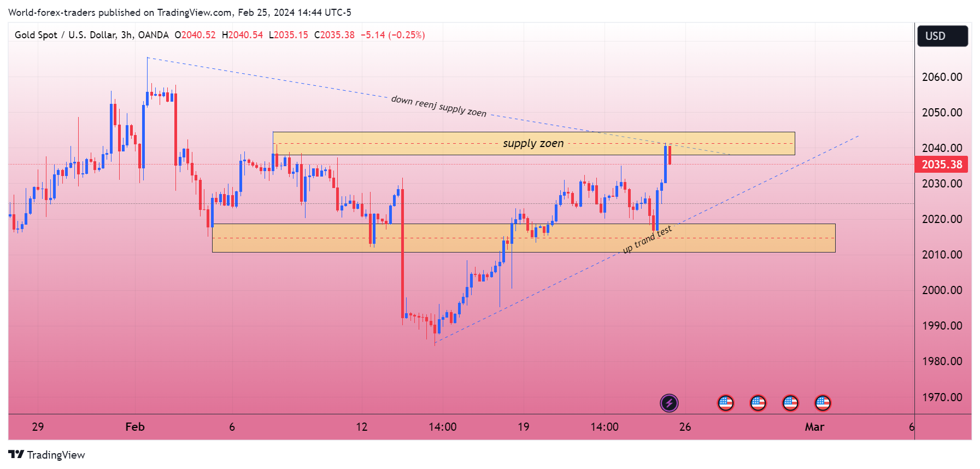Click the last red candle at 2035
The width and height of the screenshot is (980, 469).
(x=670, y=155)
